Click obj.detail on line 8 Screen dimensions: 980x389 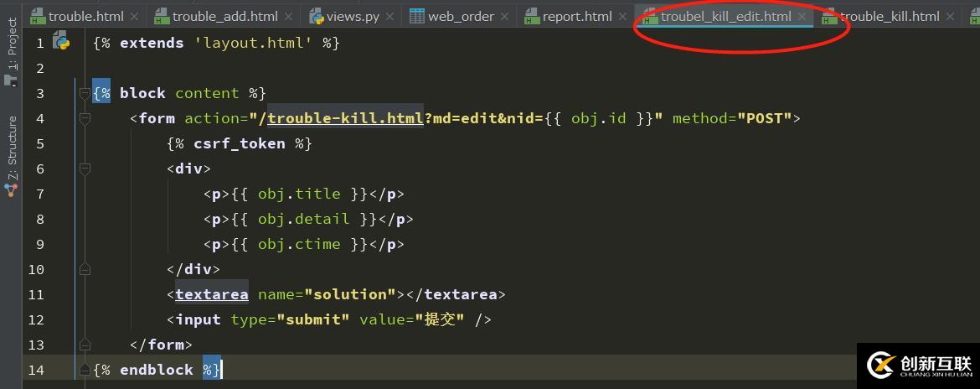[304, 219]
